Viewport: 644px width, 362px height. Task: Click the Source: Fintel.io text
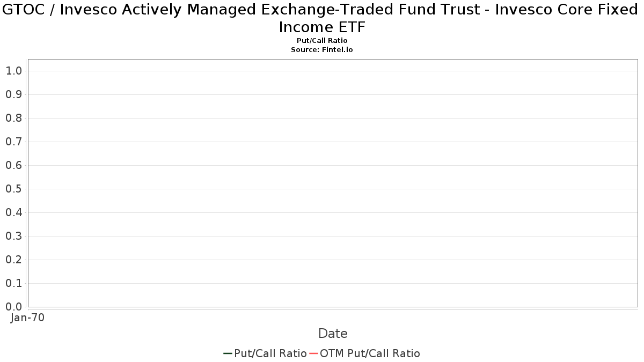322,49
